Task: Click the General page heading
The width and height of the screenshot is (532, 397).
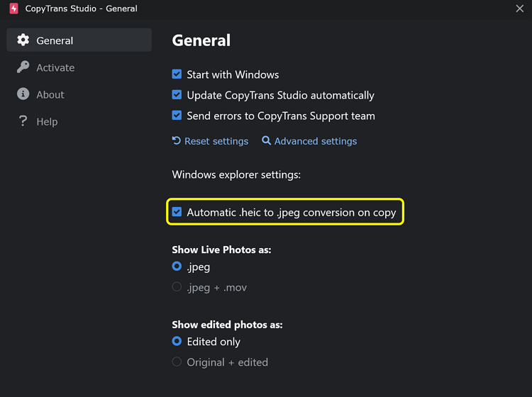Action: 201,40
